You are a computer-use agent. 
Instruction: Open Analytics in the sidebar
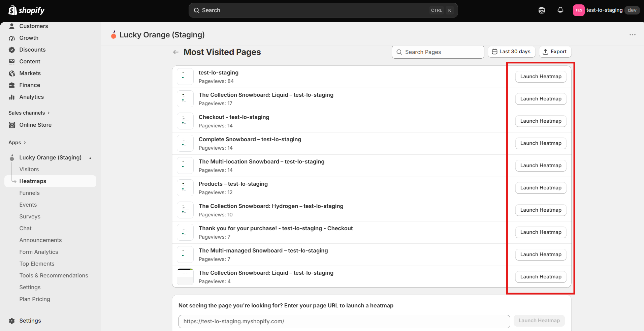(x=31, y=97)
